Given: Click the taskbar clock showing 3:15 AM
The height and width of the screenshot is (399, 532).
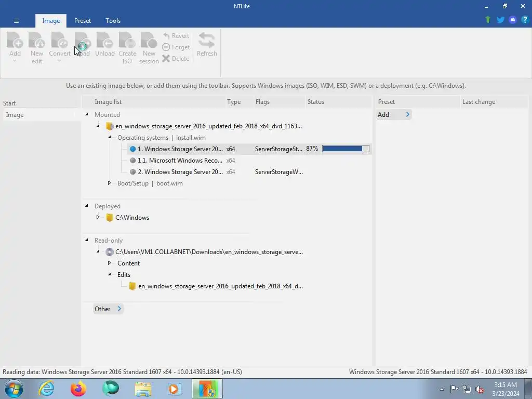Looking at the screenshot, I should click(506, 389).
